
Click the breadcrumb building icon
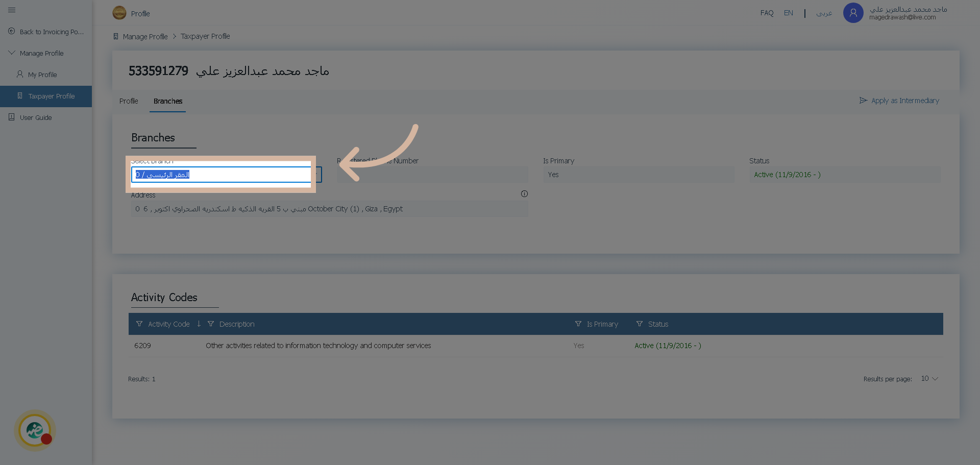116,36
